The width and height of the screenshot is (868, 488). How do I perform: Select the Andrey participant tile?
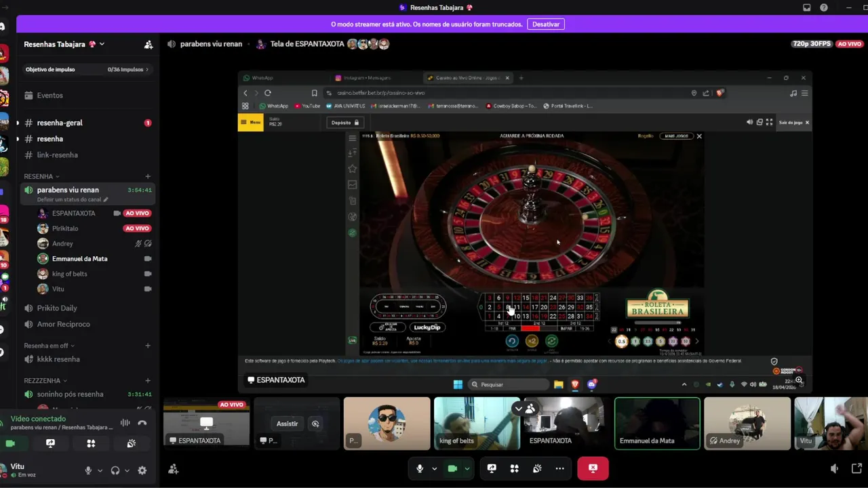(x=747, y=424)
